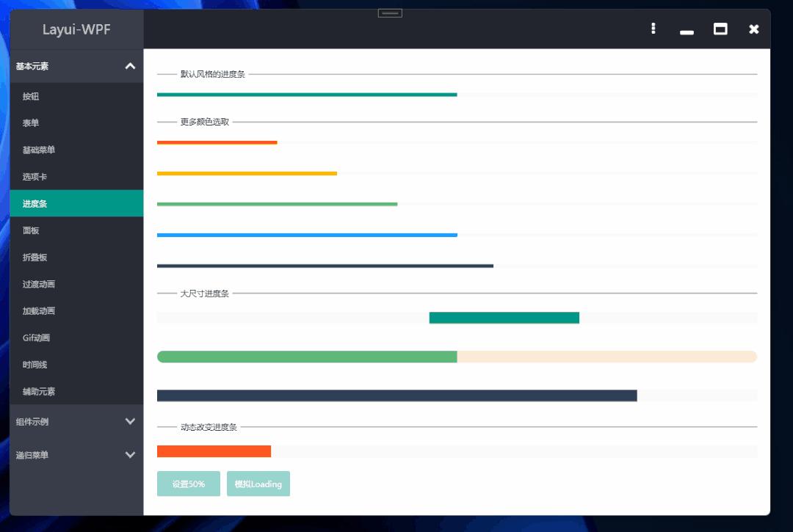Click the drag handle at window top
The width and height of the screenshot is (793, 532).
(x=390, y=13)
